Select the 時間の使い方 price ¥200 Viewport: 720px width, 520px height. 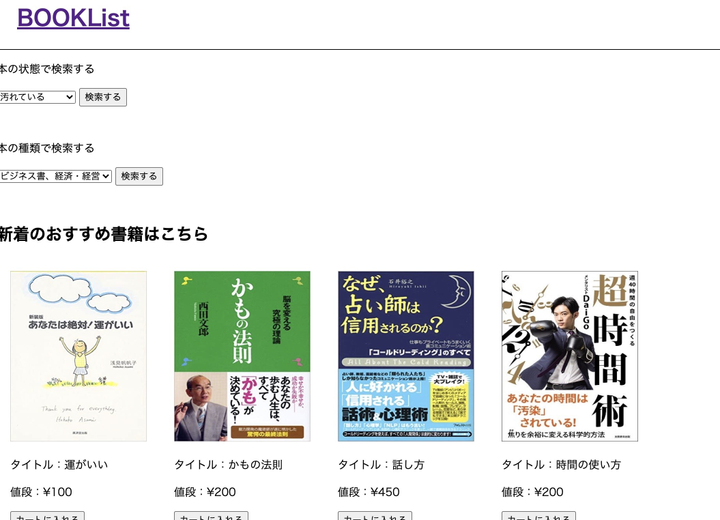(533, 492)
